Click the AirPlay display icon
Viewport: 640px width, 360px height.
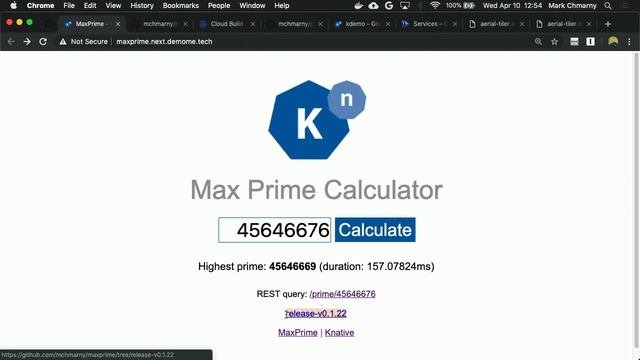pos(405,5)
